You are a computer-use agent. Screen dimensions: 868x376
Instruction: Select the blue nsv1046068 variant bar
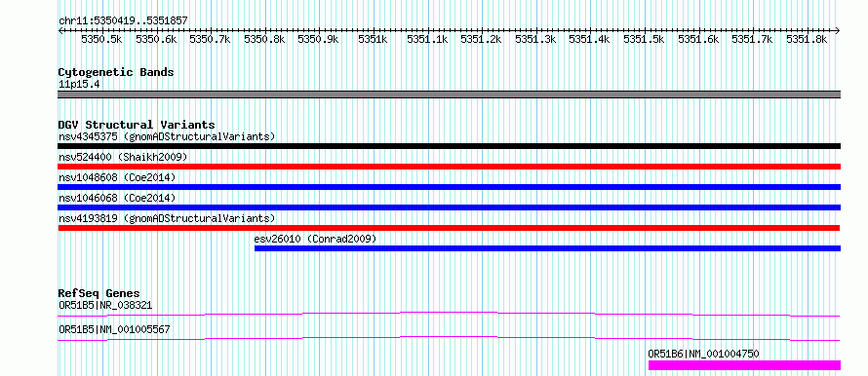point(449,207)
